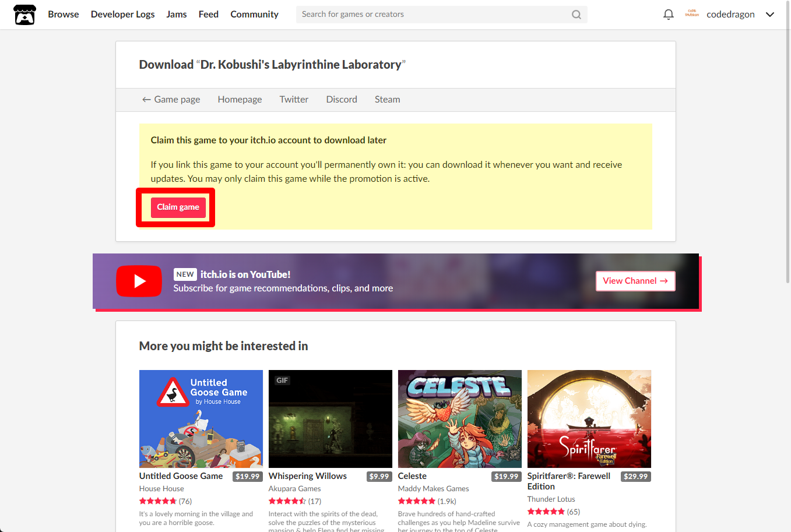Click the Untitled Goose Game title link
The image size is (791, 532).
(181, 476)
